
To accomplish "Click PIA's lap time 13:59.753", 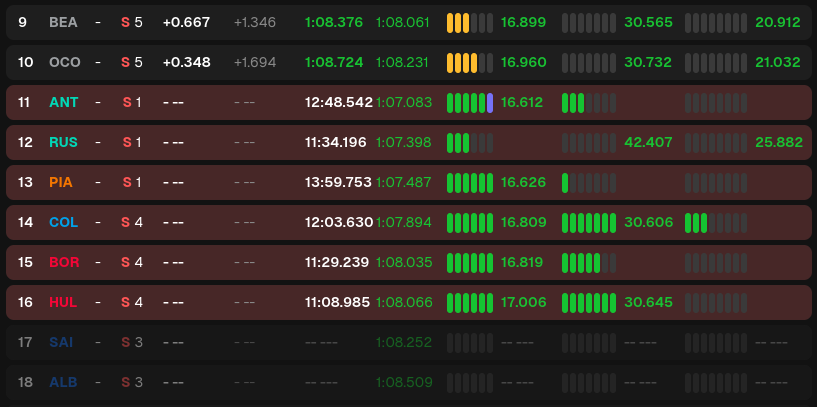I will 338,182.
